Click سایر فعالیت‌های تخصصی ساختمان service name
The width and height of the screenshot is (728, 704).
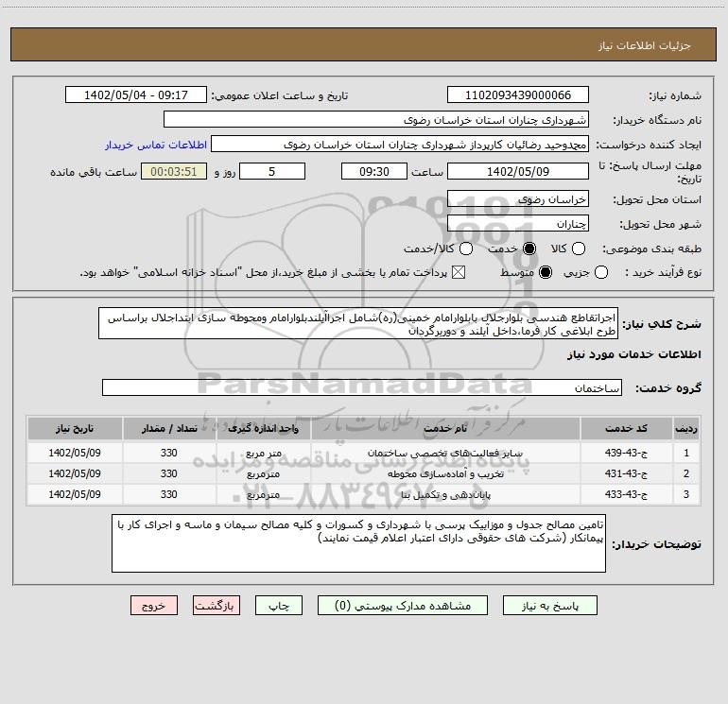[444, 453]
